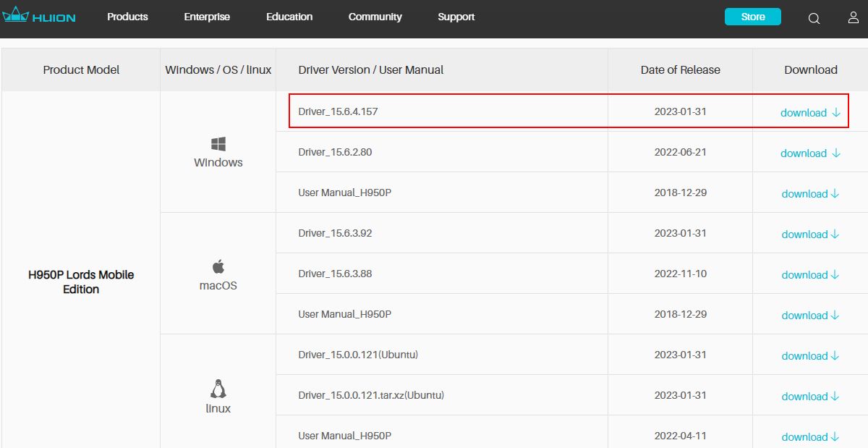Click the Windows logo icon
Viewport: 868px width, 448px height.
tap(218, 143)
